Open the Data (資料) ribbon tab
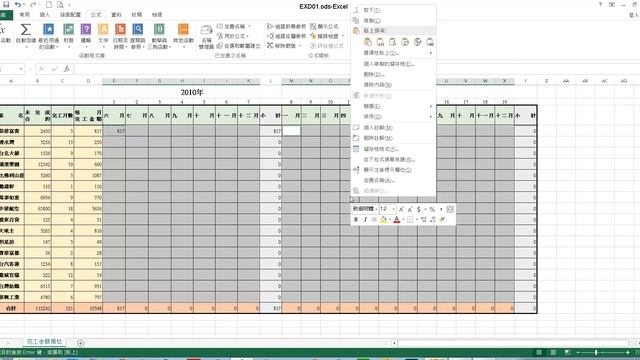 tap(116, 15)
